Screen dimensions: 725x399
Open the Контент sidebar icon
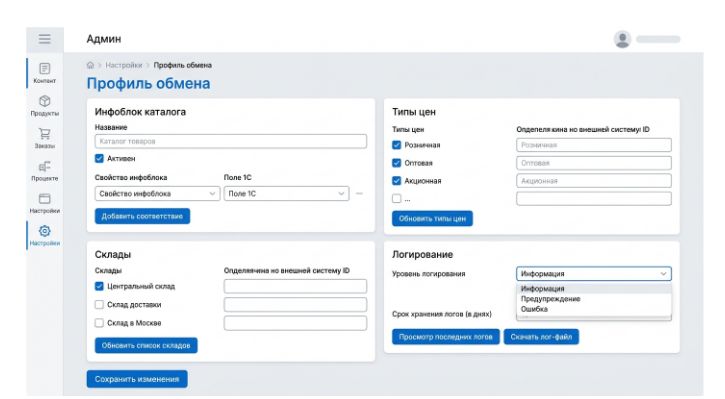tap(44, 68)
